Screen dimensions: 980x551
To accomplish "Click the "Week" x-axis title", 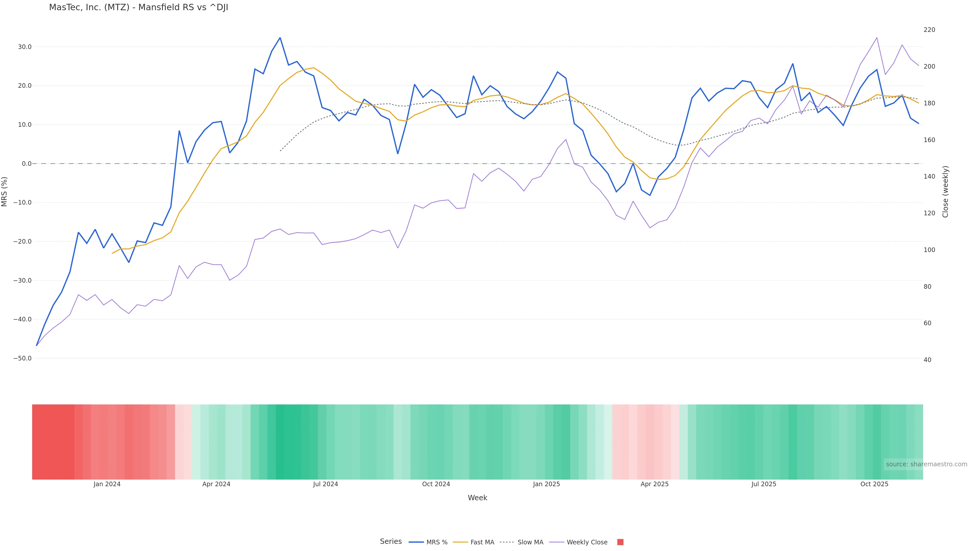I will click(x=477, y=498).
